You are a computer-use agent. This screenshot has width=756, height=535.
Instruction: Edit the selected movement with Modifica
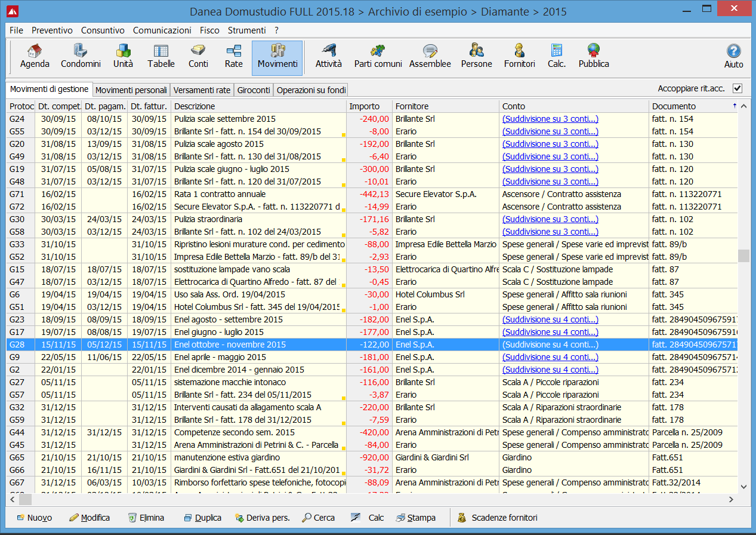[x=90, y=518]
